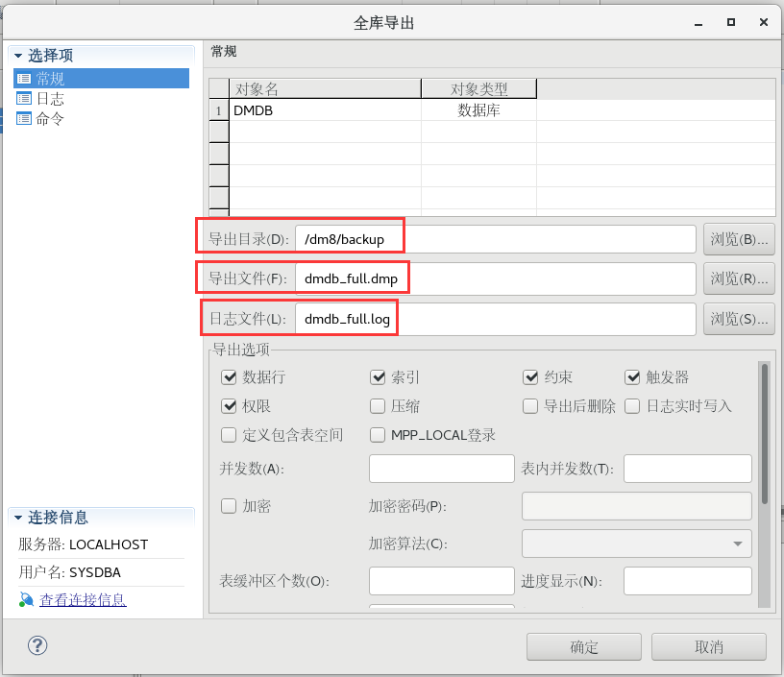Click the help question mark icon
This screenshot has width=784, height=677.
pyautogui.click(x=37, y=645)
